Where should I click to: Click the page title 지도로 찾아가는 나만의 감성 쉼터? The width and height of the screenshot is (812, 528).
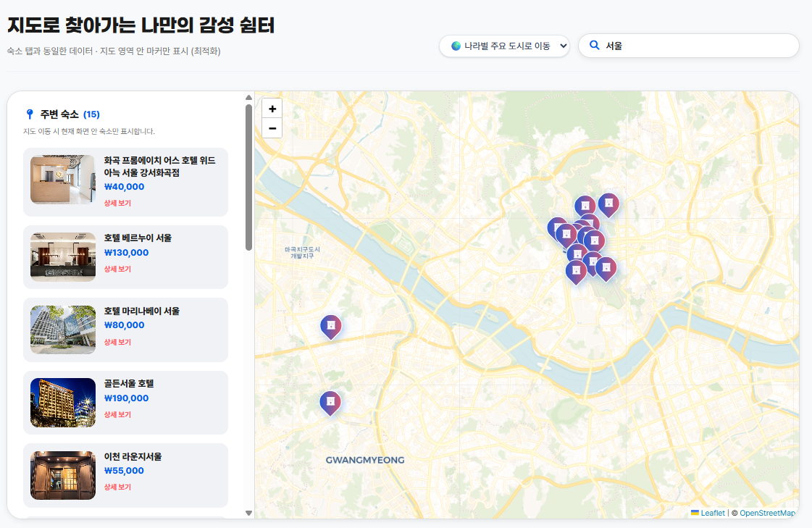tap(141, 25)
